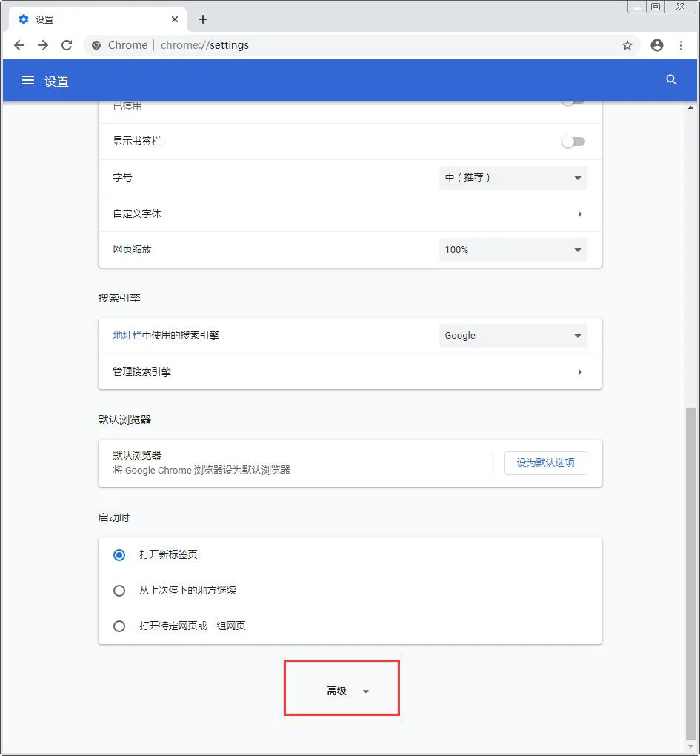
Task: Click the search settings magnifier icon
Action: point(671,80)
